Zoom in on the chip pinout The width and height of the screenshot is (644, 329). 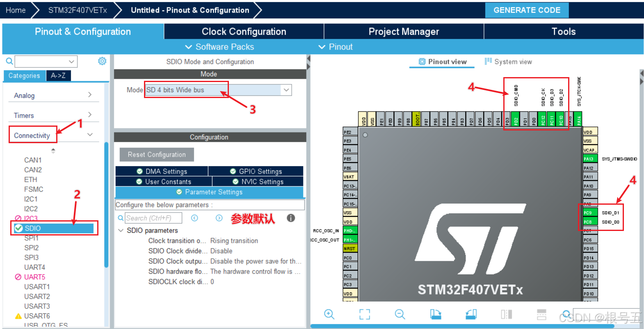(329, 314)
